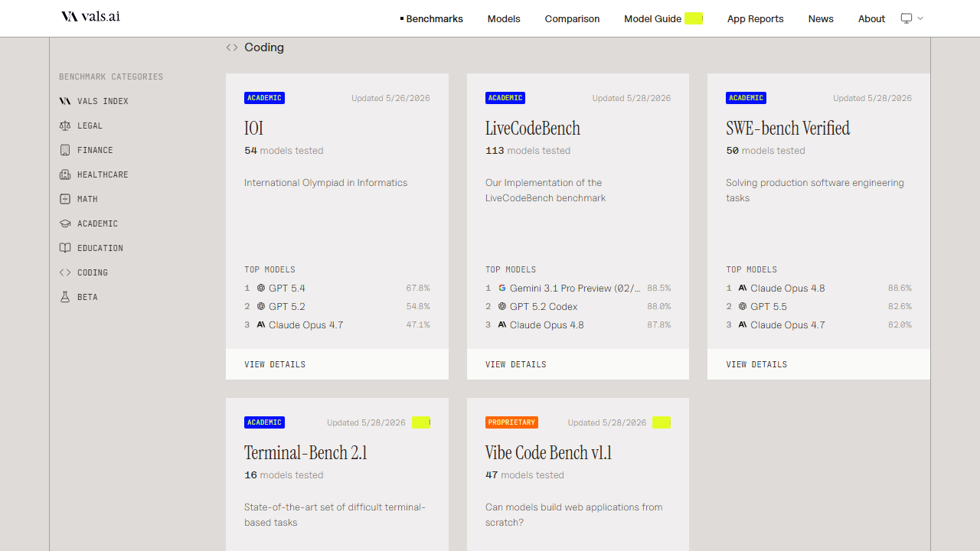Select the Legal category
The height and width of the screenshot is (551, 980).
pos(81,126)
